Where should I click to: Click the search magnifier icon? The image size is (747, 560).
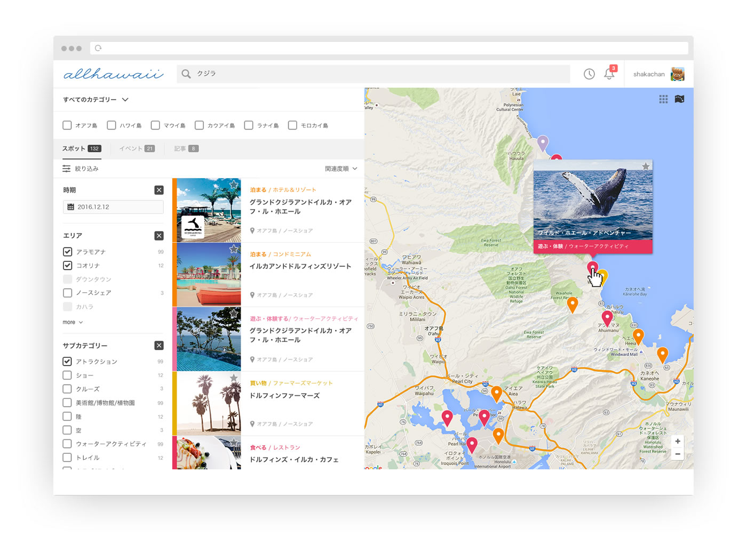186,74
